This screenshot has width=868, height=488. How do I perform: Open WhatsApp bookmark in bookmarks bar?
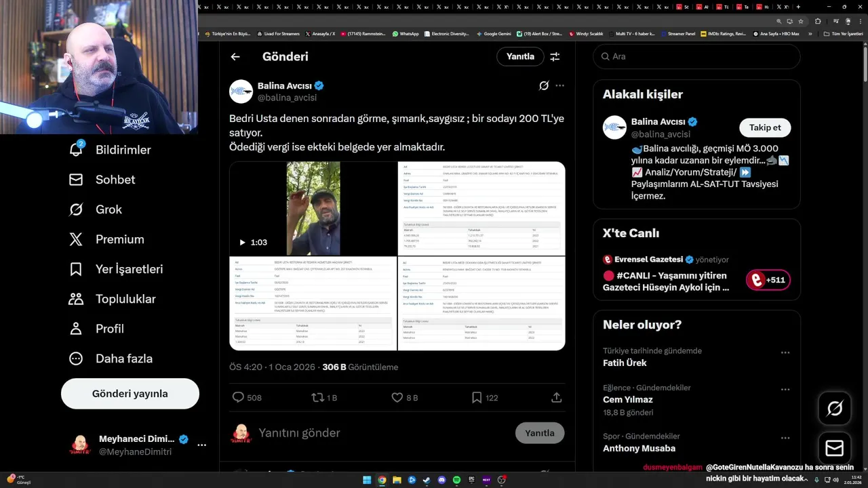tap(406, 33)
